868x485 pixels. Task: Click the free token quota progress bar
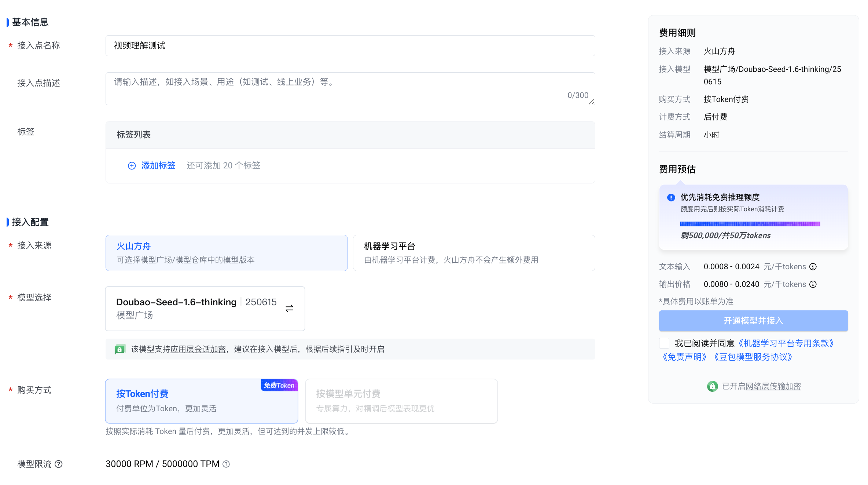(x=750, y=224)
